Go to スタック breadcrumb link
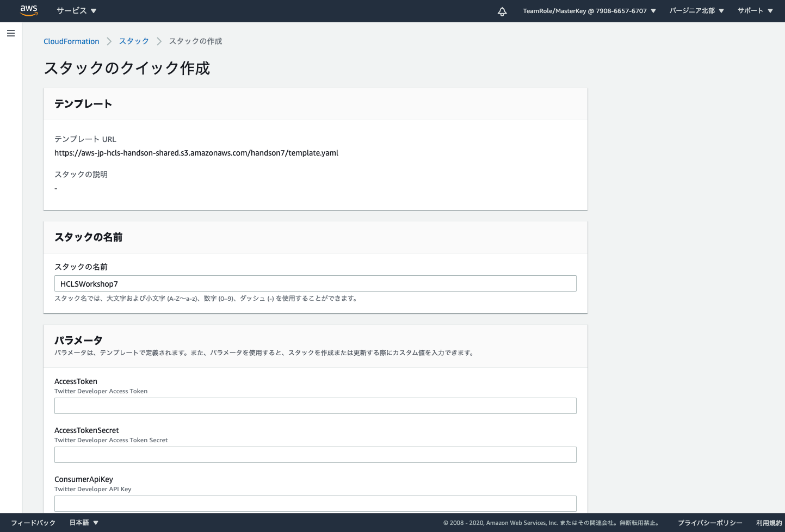785x532 pixels. coord(134,41)
